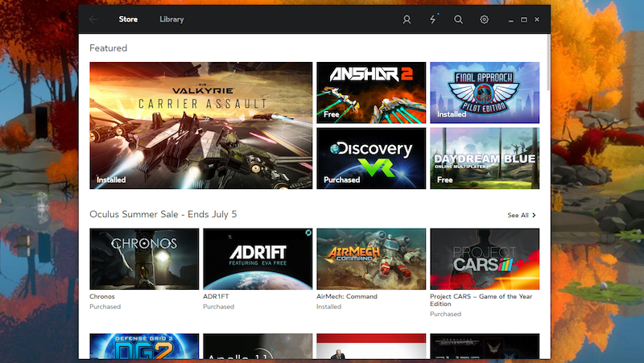
Task: Open the account profile icon
Action: tap(407, 19)
